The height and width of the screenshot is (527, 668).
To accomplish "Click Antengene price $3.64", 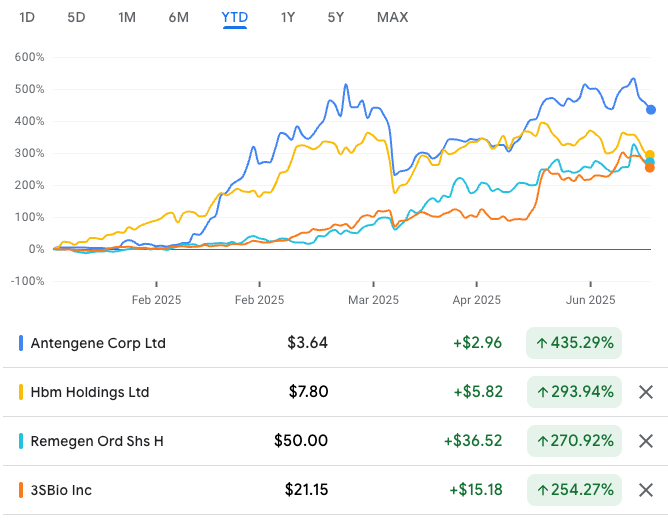I will 307,343.
